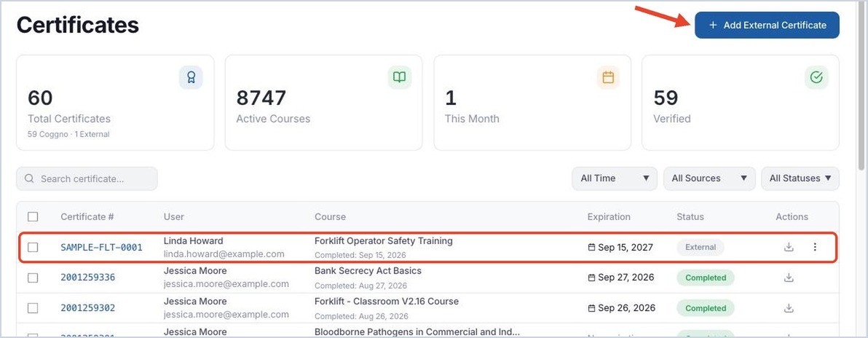Click the This Month label

point(472,119)
